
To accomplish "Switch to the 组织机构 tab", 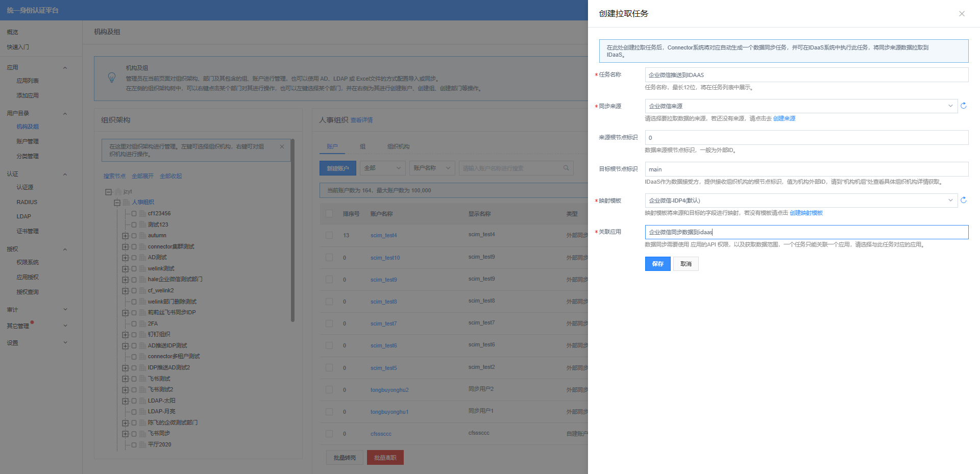I will click(398, 146).
